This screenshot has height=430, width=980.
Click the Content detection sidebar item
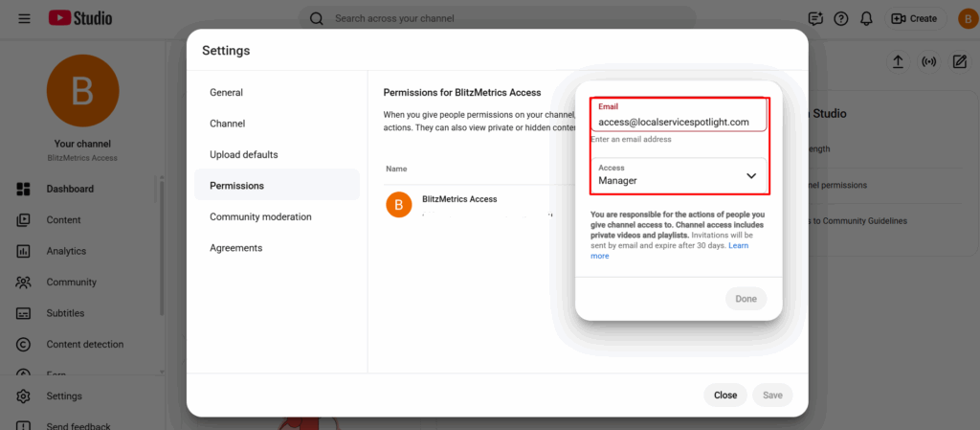point(84,344)
